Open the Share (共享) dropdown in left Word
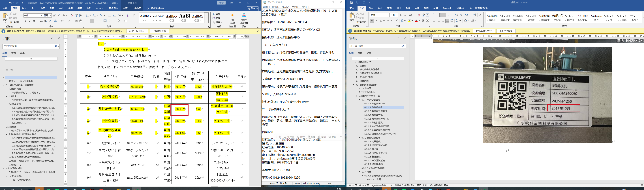644x190 pixels. (x=253, y=8)
